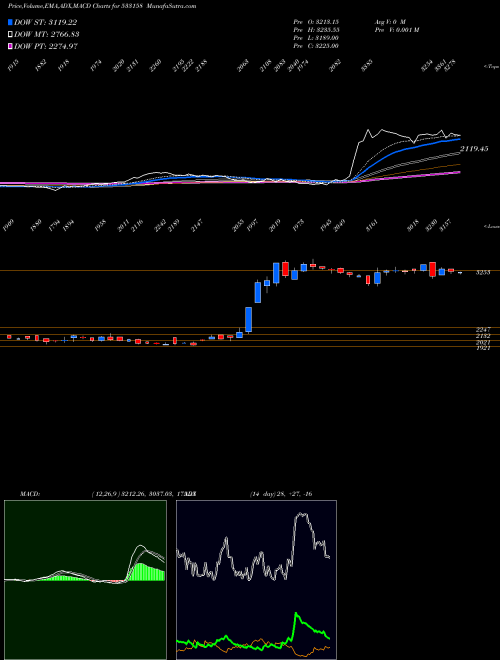Click the 3161 label in Lows row
This screenshot has height=660, width=500.
point(372,226)
